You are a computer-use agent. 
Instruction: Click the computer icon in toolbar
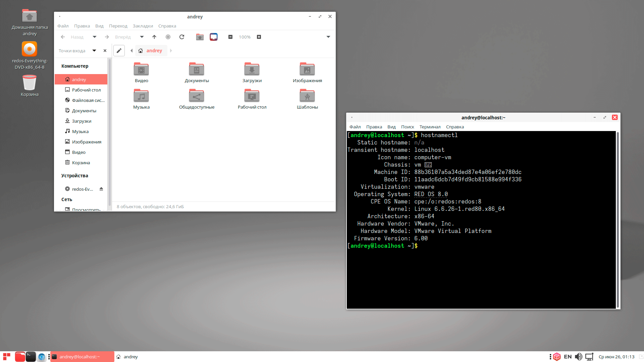[214, 37]
